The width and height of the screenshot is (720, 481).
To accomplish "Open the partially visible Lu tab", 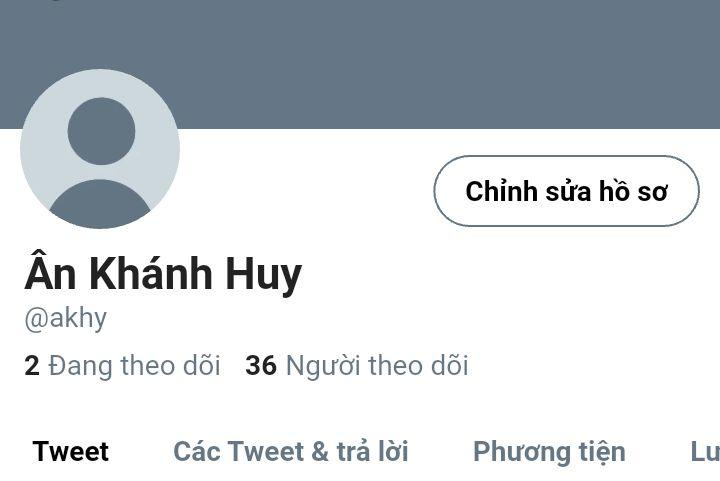I will pos(705,451).
